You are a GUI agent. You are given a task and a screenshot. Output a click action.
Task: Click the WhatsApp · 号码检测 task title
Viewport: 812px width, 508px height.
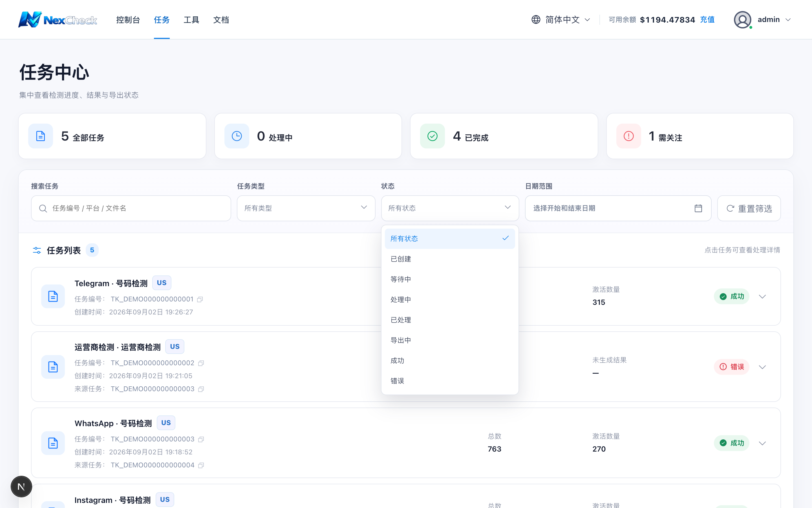click(113, 424)
